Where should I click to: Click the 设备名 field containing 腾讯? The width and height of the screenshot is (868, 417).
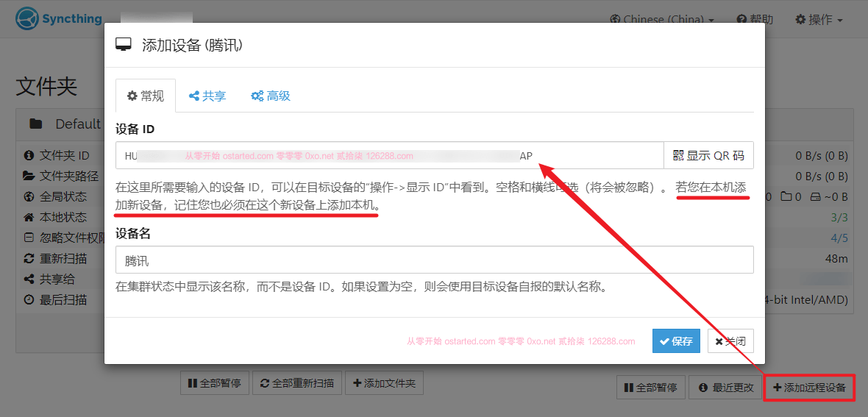point(435,260)
